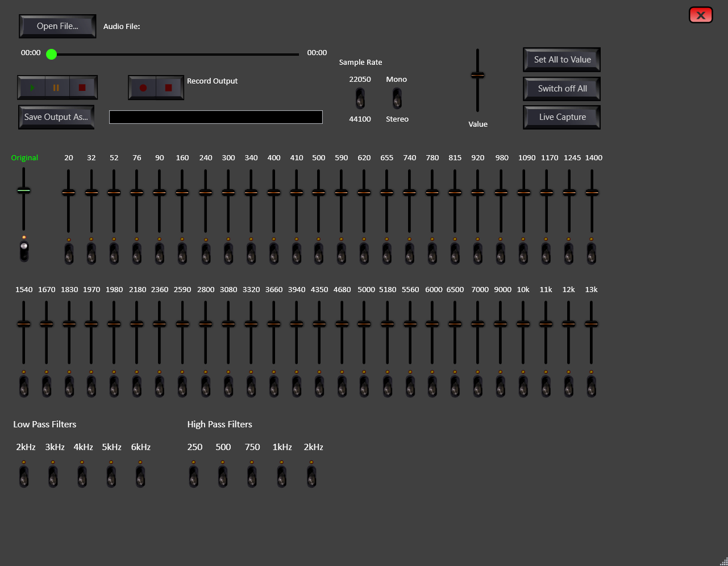
Task: Enable the 2kHz low pass filter
Action: coord(24,476)
